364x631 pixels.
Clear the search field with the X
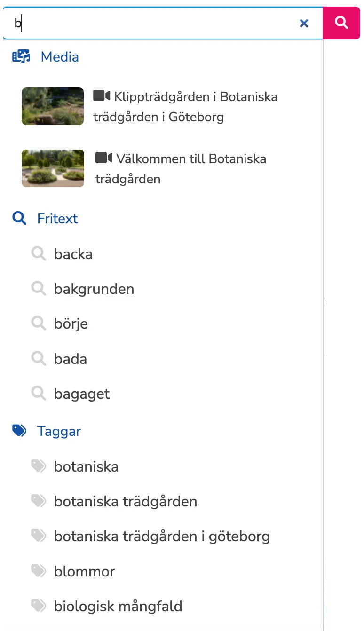click(304, 23)
